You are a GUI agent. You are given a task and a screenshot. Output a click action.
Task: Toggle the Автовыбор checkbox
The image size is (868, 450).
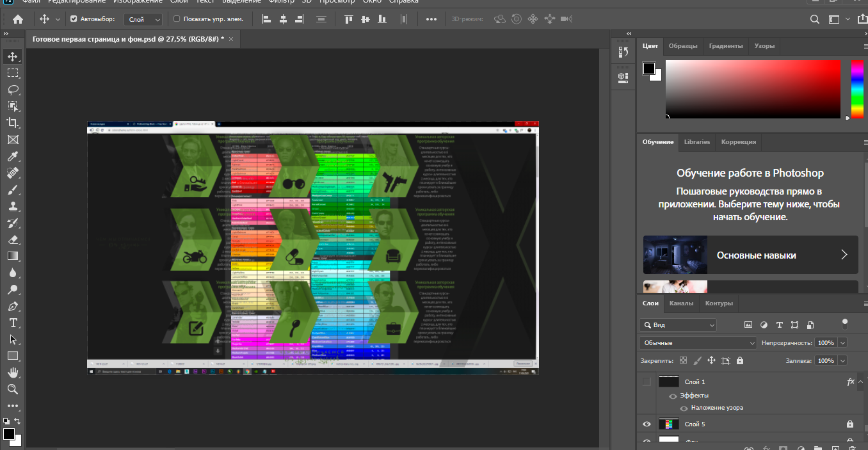(74, 19)
